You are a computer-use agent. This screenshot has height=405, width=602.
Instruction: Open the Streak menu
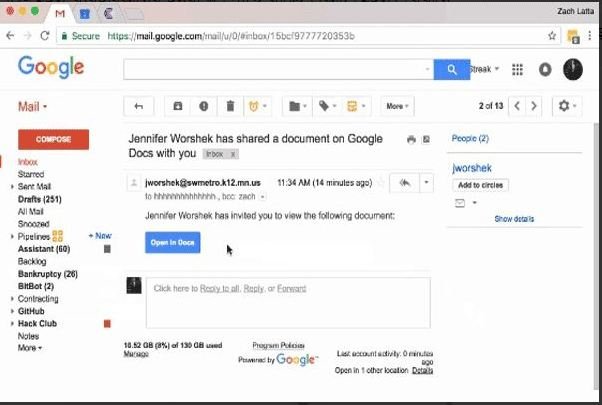pyautogui.click(x=485, y=69)
